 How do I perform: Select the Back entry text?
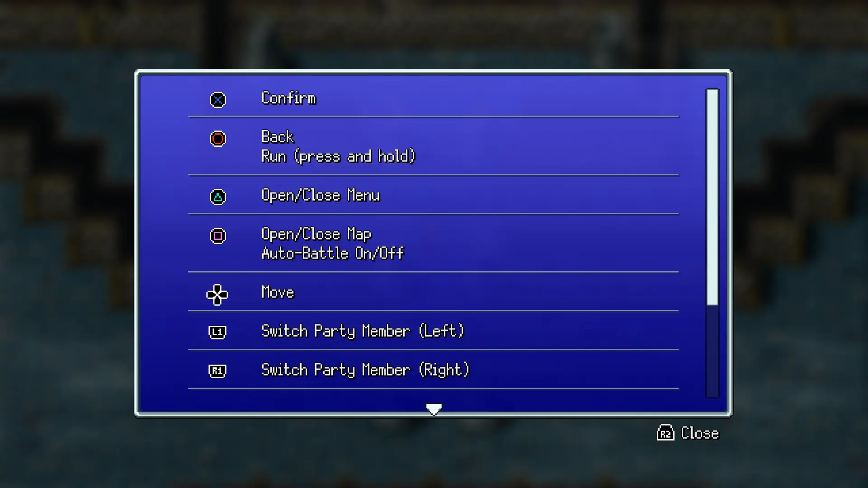tap(278, 137)
